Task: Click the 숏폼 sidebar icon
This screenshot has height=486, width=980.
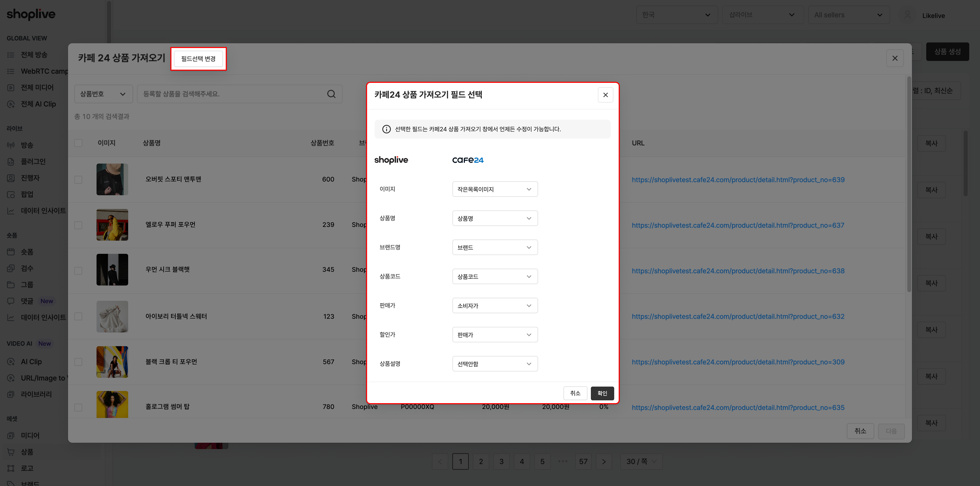Action: point(11,252)
